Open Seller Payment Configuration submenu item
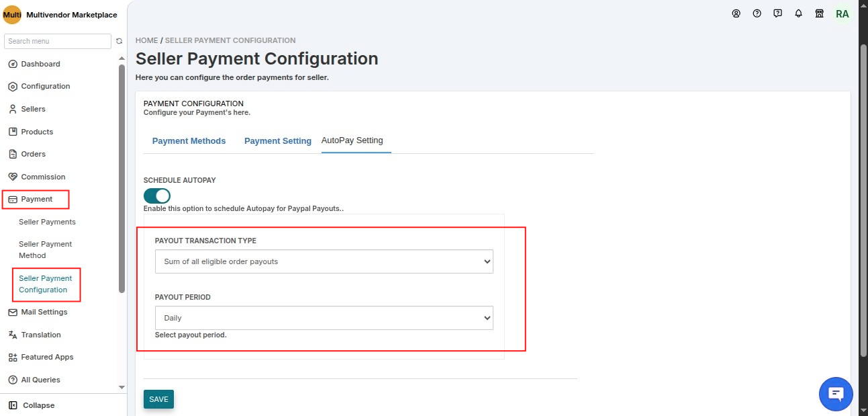Image resolution: width=868 pixels, height=416 pixels. (46, 284)
